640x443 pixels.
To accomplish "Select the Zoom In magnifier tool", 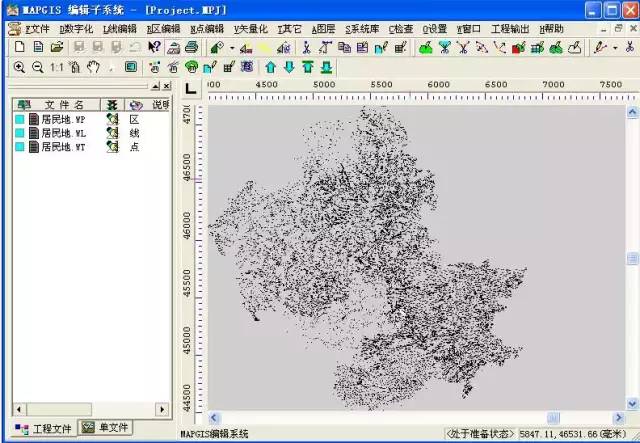I will tap(19, 67).
